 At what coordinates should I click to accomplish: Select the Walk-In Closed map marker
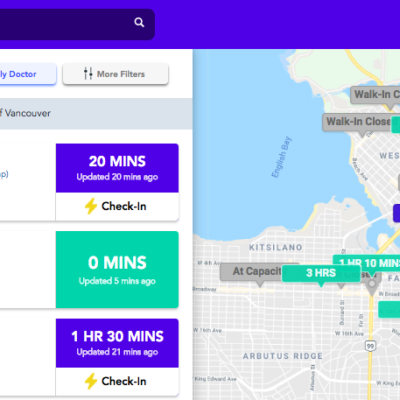[357, 123]
